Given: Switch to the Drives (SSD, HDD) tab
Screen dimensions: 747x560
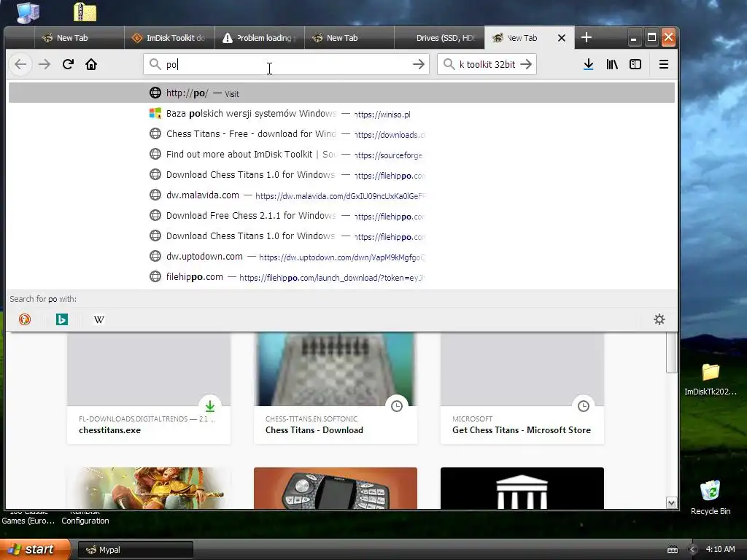Looking at the screenshot, I should [x=439, y=38].
